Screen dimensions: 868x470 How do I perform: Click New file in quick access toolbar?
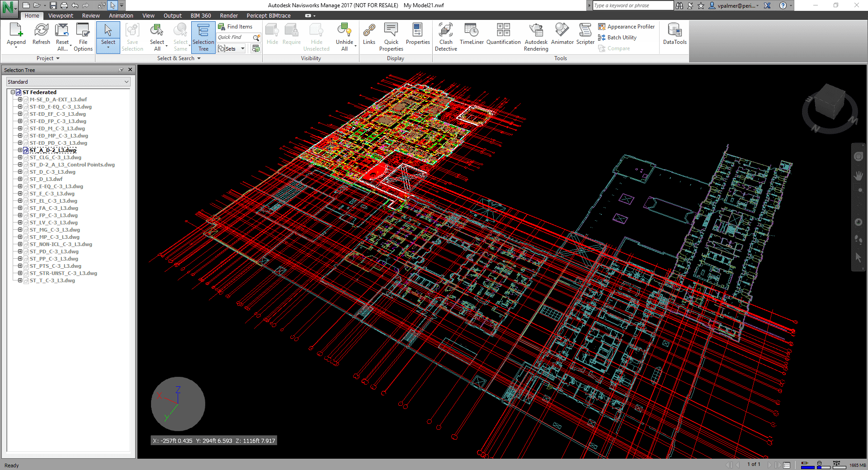coord(26,5)
